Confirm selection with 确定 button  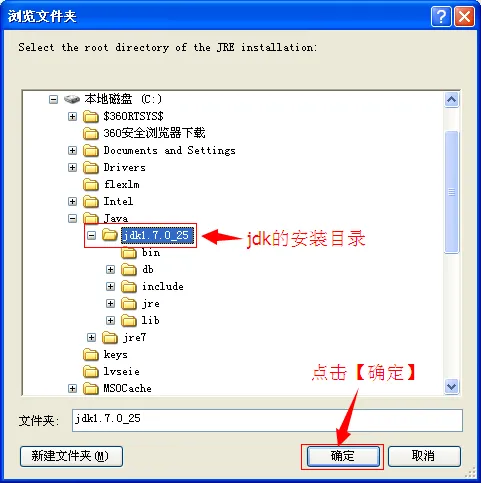343,456
